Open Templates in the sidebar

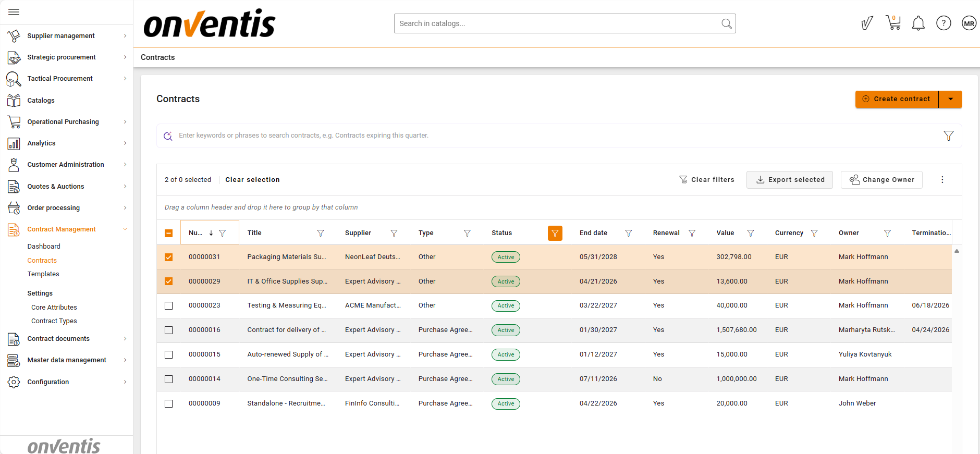coord(43,274)
